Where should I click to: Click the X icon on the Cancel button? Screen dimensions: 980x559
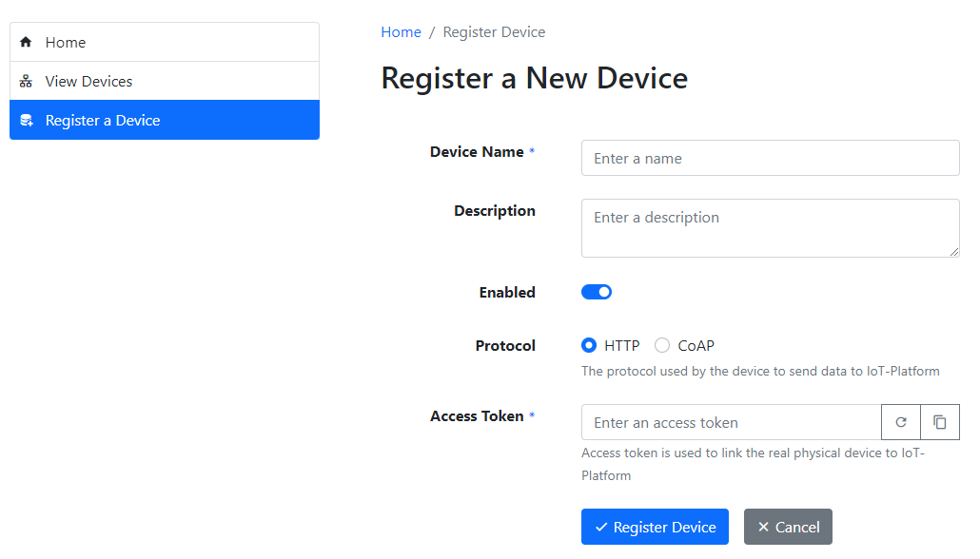(763, 528)
